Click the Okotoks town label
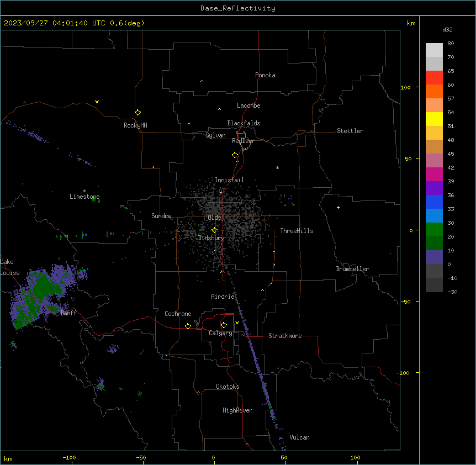Image resolution: width=476 pixels, height=465 pixels. 228,387
